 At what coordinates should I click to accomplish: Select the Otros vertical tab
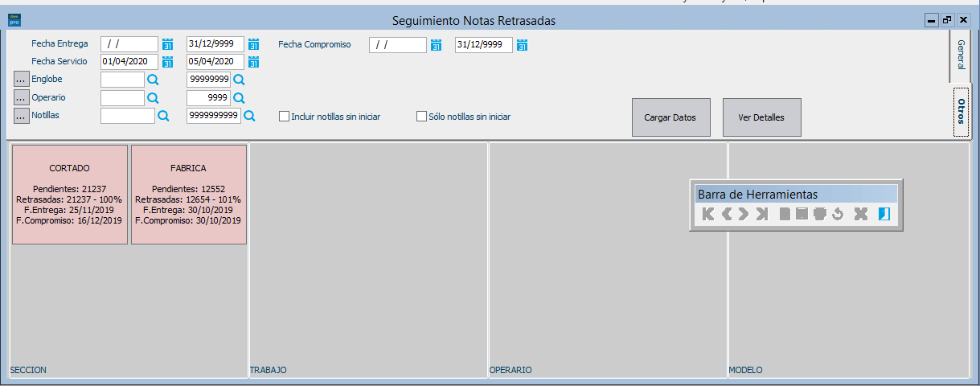pos(962,111)
